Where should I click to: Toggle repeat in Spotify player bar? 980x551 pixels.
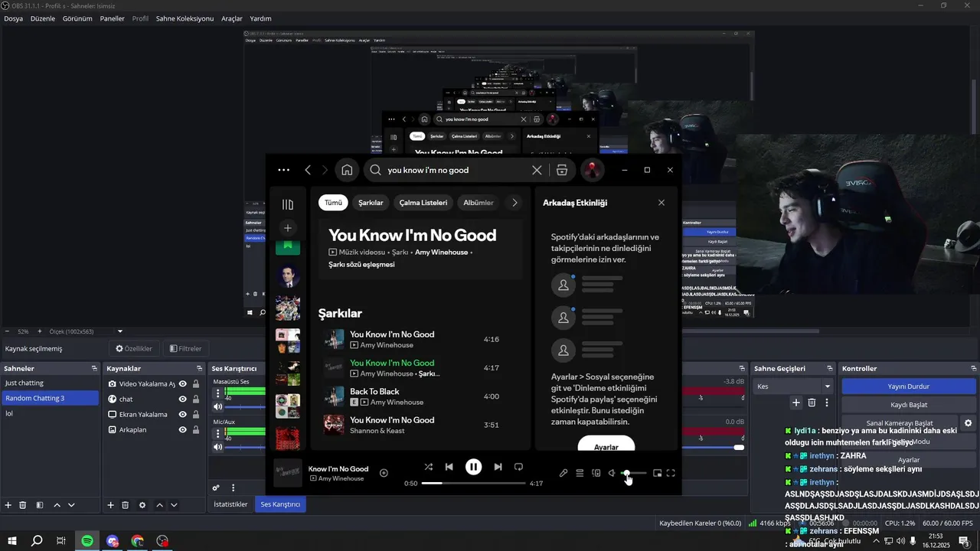pyautogui.click(x=518, y=467)
